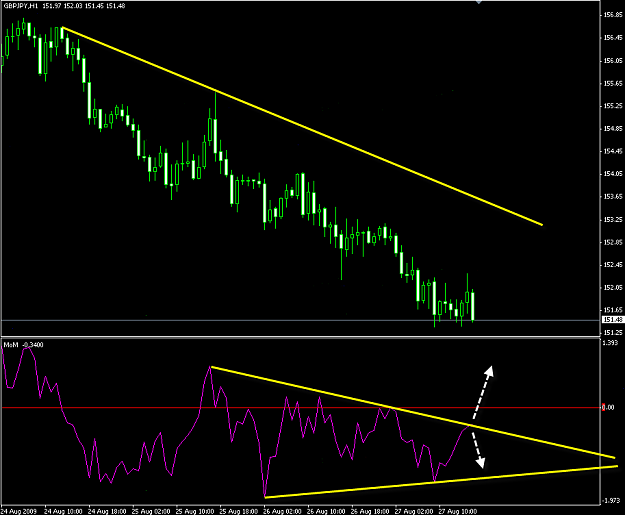
Task: Click the 27 Aug 10:00 time label
Action: click(x=458, y=511)
